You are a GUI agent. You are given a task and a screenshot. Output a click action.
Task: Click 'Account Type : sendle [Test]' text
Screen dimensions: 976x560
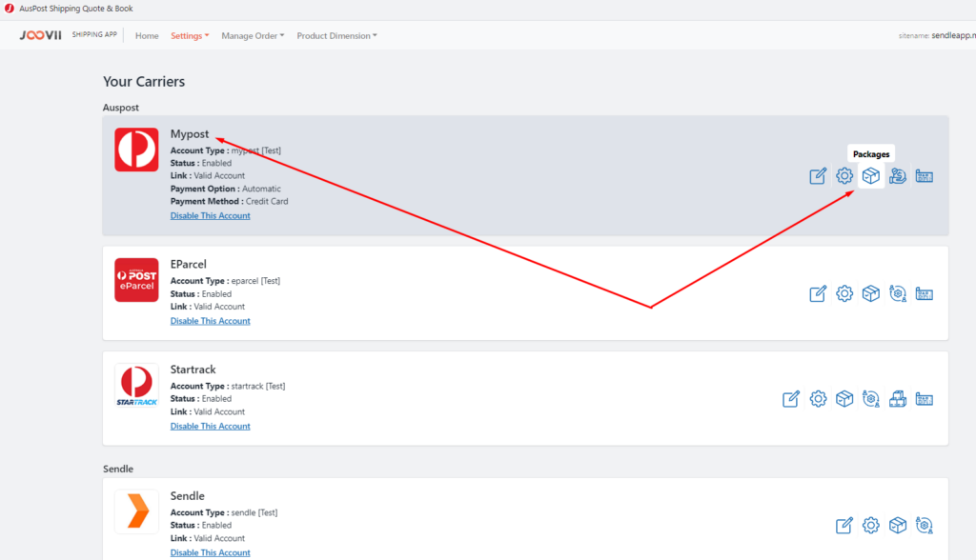click(224, 512)
